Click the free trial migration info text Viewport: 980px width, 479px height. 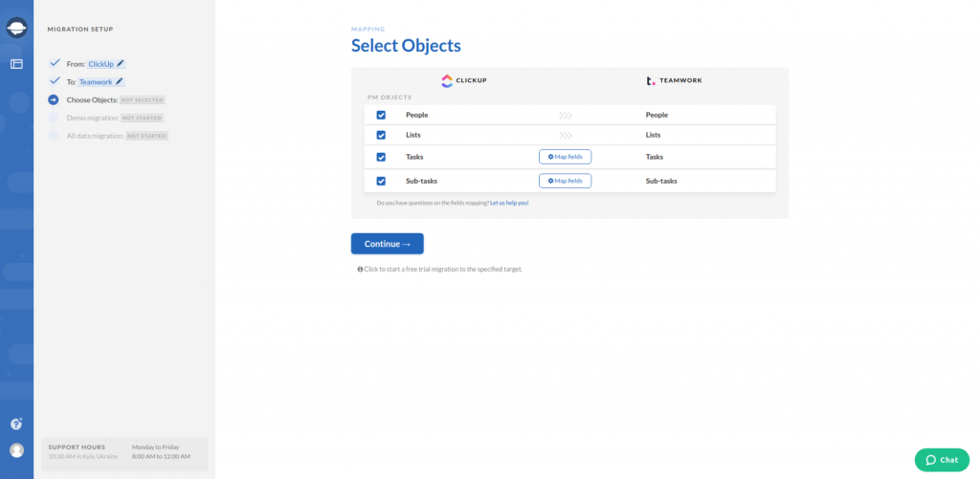tap(439, 270)
